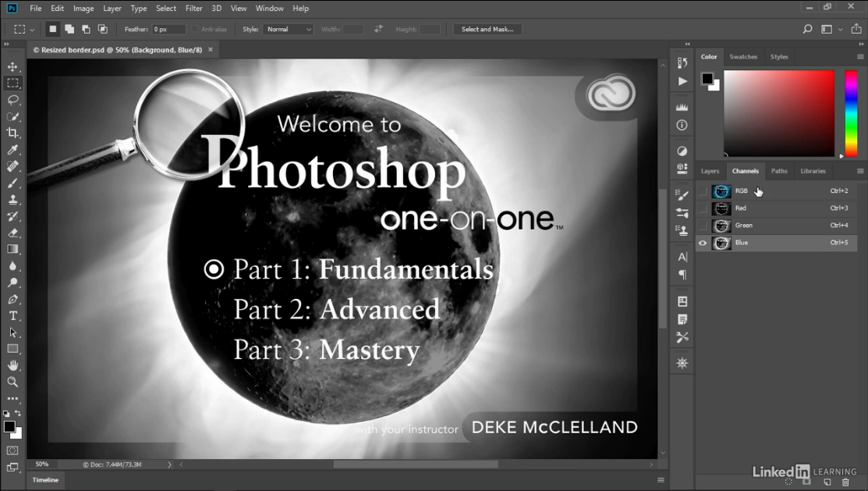Open the History panel icon
Viewport: 868px width, 491px height.
(x=682, y=62)
